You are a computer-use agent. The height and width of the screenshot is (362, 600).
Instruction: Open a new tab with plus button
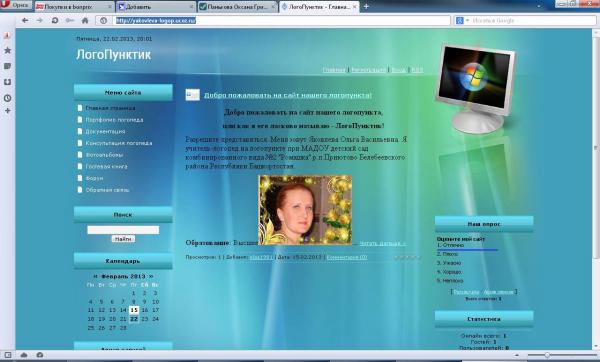(366, 7)
